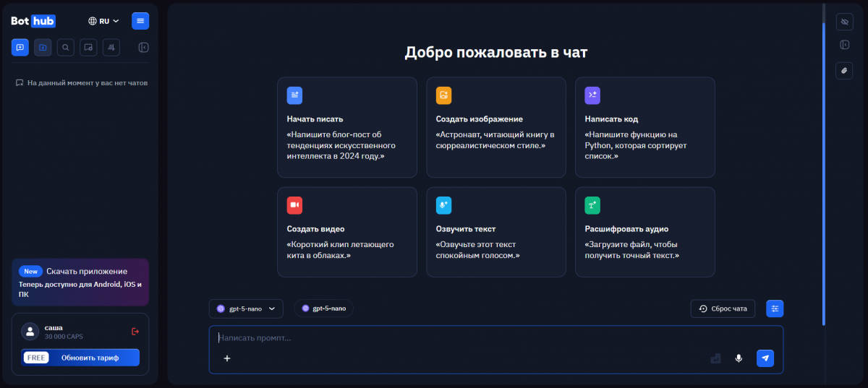Viewport: 868px width, 388px height.
Task: Click the vertical scrollbar in chat area
Action: [824, 173]
